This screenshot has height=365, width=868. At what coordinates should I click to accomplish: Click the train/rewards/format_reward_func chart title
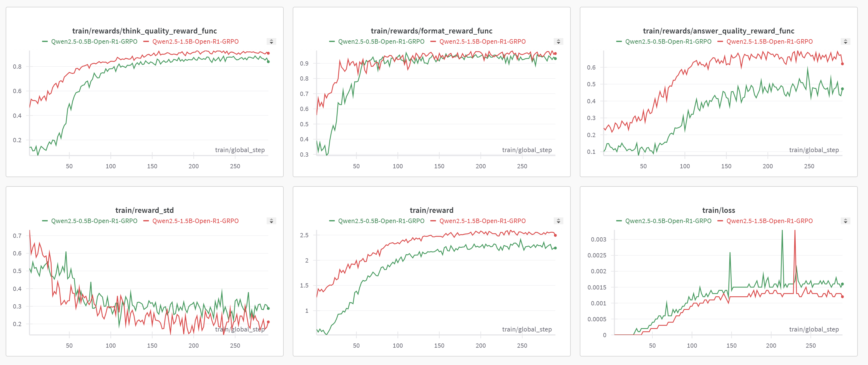(x=432, y=31)
